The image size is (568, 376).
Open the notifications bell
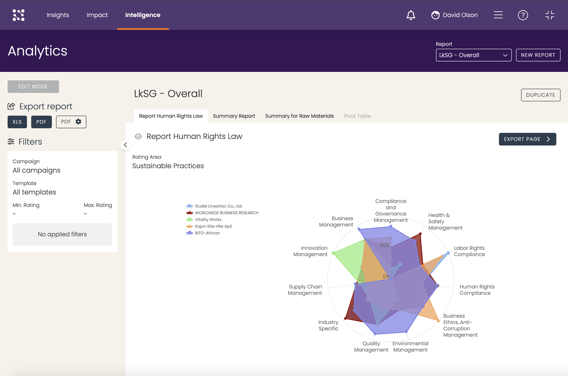click(x=410, y=15)
